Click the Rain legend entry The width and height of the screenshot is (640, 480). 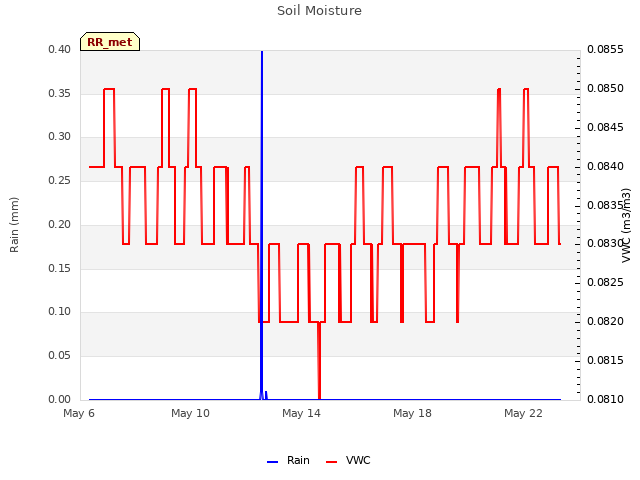tap(288, 460)
